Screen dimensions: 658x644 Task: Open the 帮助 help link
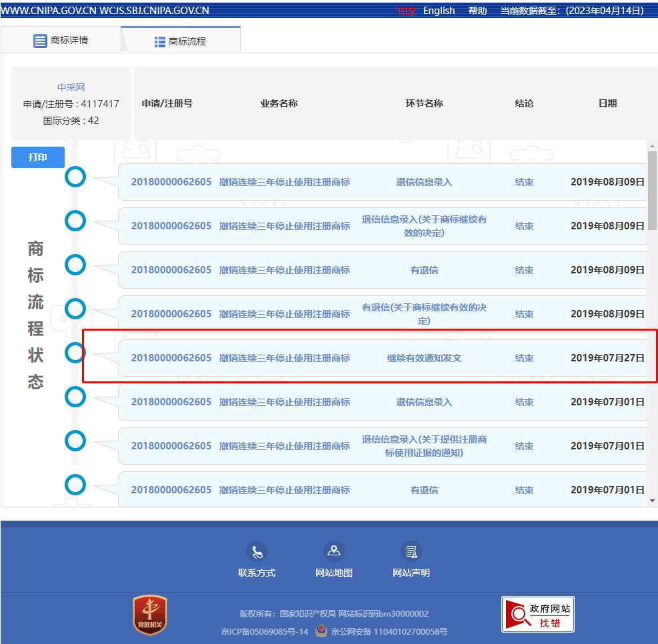coord(477,11)
